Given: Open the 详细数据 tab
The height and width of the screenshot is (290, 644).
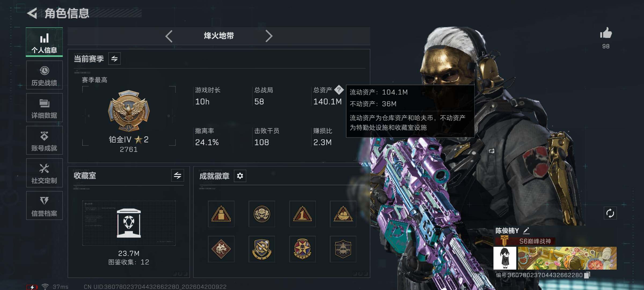Looking at the screenshot, I should tap(44, 108).
